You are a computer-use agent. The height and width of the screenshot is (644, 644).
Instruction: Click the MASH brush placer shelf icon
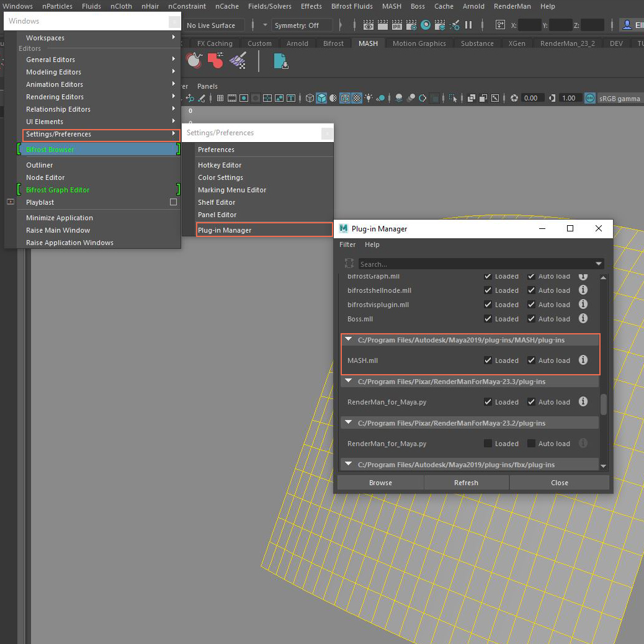click(238, 61)
